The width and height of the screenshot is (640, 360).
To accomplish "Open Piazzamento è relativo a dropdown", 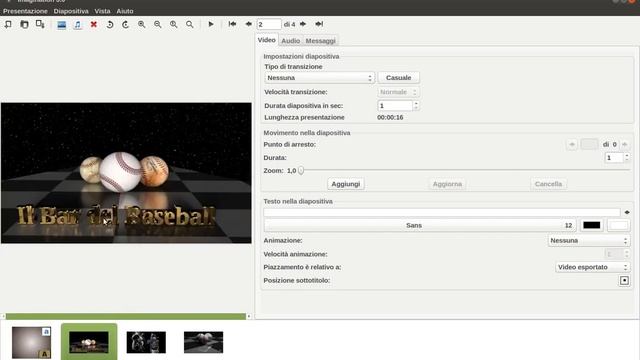I will click(593, 267).
